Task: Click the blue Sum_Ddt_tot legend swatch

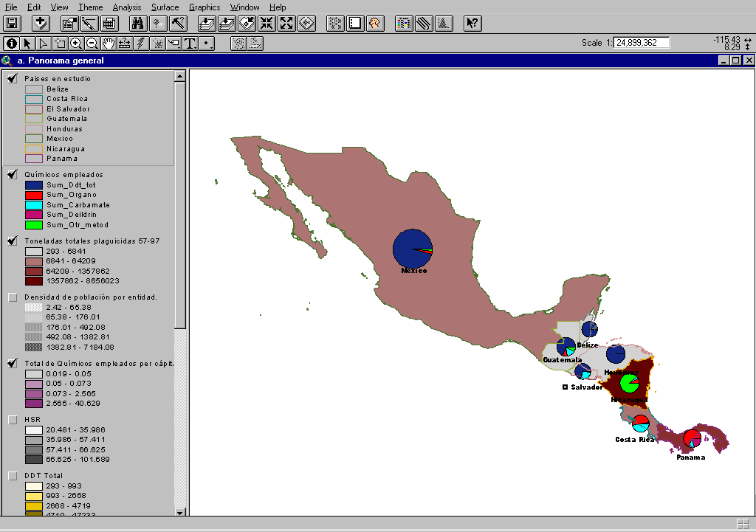Action: coord(34,185)
